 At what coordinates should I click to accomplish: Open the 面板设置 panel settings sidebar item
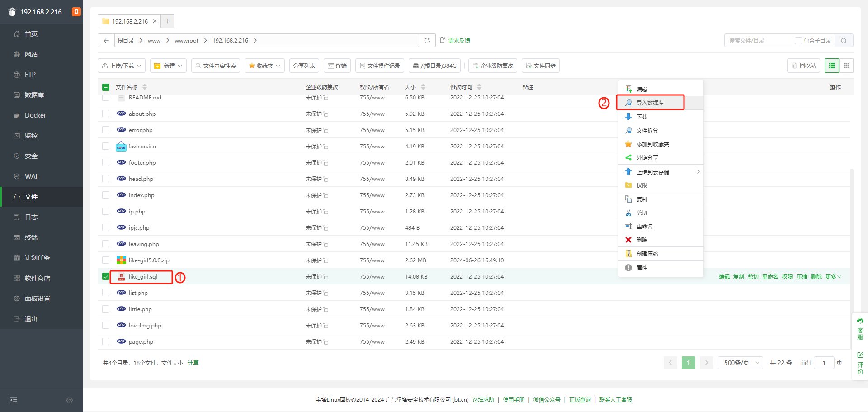41,298
